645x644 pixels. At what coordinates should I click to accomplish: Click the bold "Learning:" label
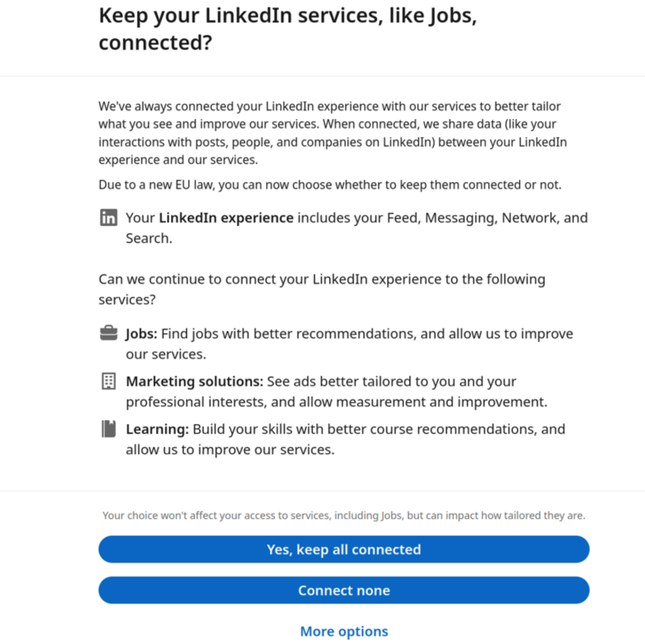(x=157, y=429)
